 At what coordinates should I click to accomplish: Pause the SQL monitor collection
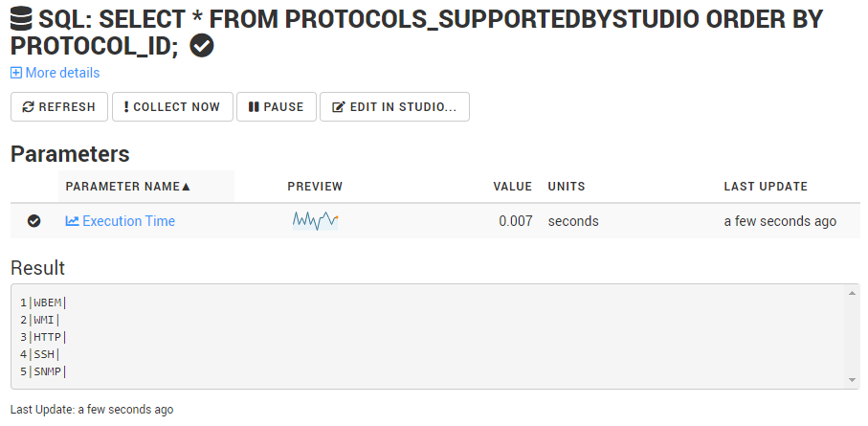pyautogui.click(x=276, y=107)
